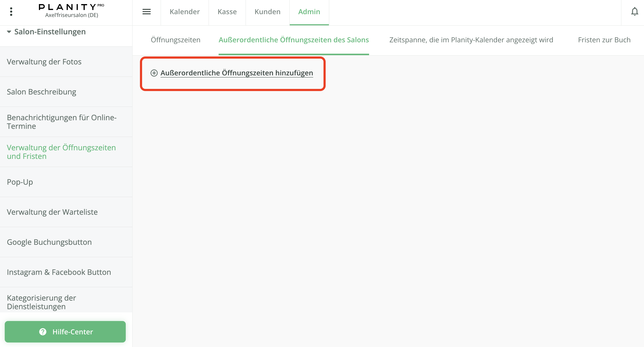Click Außerordentliche Öffnungszeiten hinzufügen link
Image resolution: width=644 pixels, height=347 pixels.
coord(236,73)
